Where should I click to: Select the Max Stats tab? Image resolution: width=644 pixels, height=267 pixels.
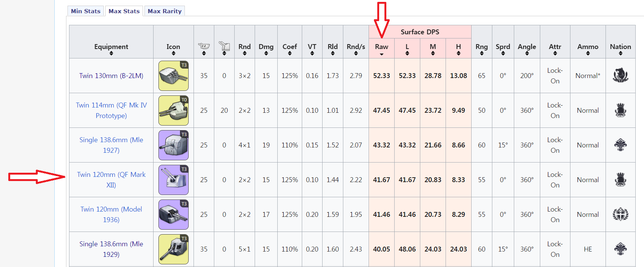(124, 11)
